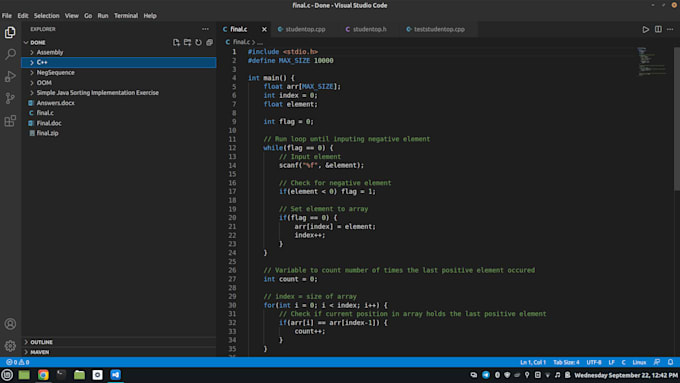Open the feedback icon in status bar
The height and width of the screenshot is (383, 680).
pyautogui.click(x=657, y=362)
